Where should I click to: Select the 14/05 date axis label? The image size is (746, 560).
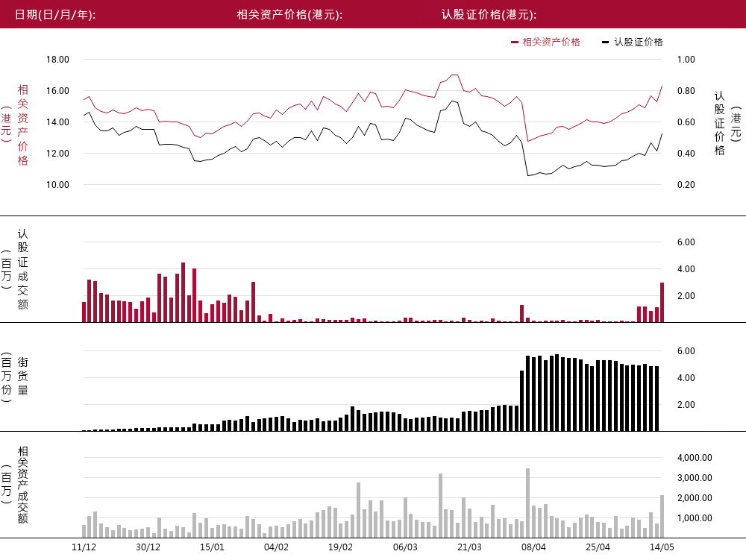point(662,547)
